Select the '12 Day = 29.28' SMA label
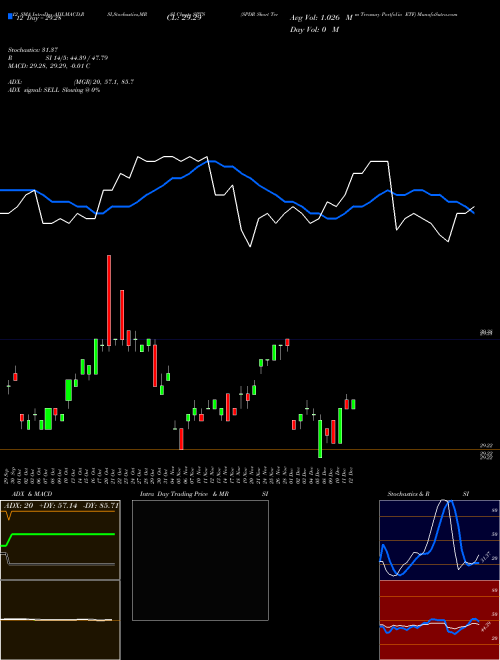Screen dimensions: 500x660 point(37,18)
